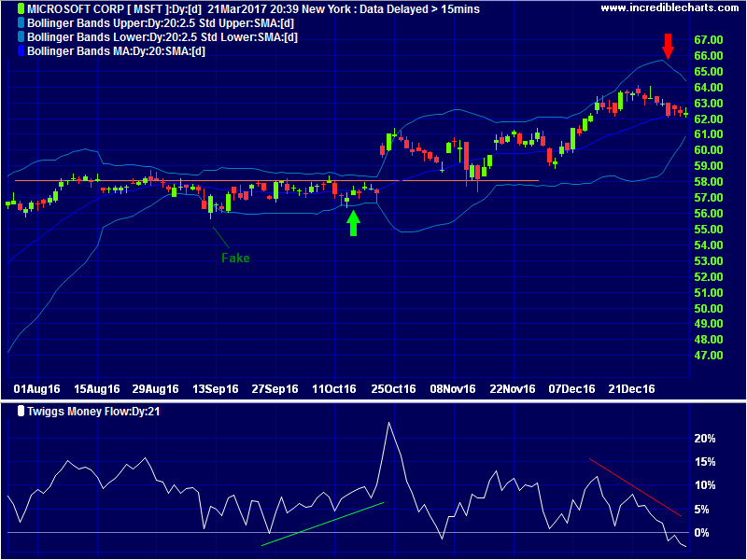
Task: Click the white swatch beside Twiggs Money Flow
Action: pyautogui.click(x=21, y=411)
